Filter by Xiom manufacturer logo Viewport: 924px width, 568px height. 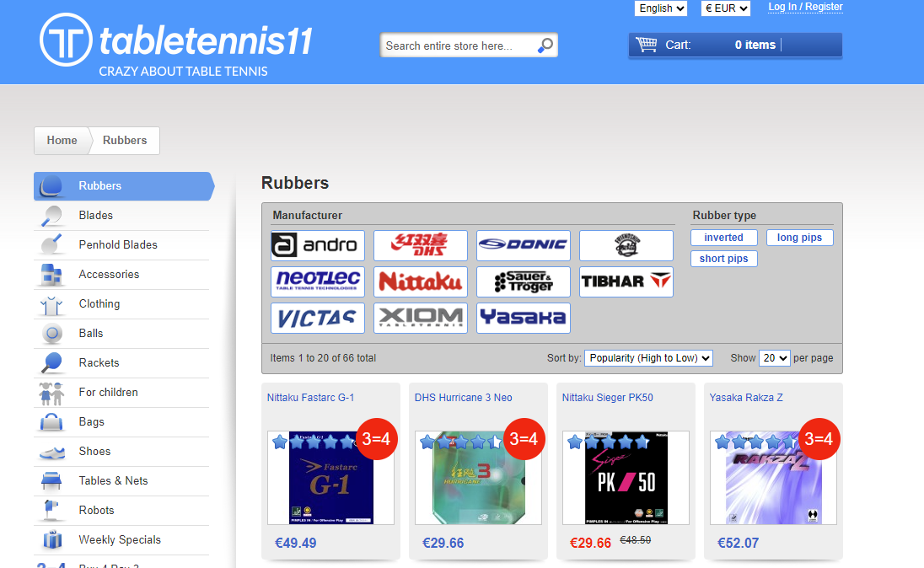pyautogui.click(x=420, y=319)
